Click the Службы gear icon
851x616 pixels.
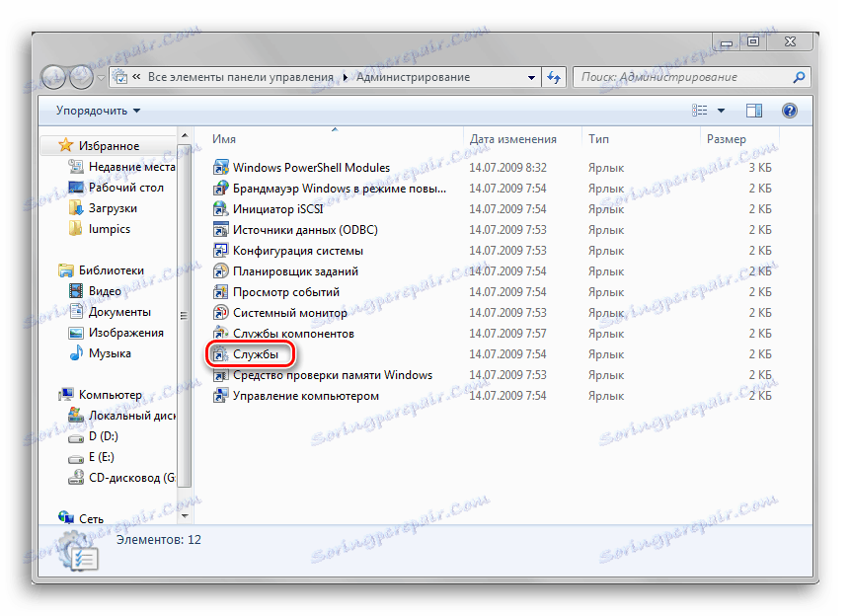point(220,354)
